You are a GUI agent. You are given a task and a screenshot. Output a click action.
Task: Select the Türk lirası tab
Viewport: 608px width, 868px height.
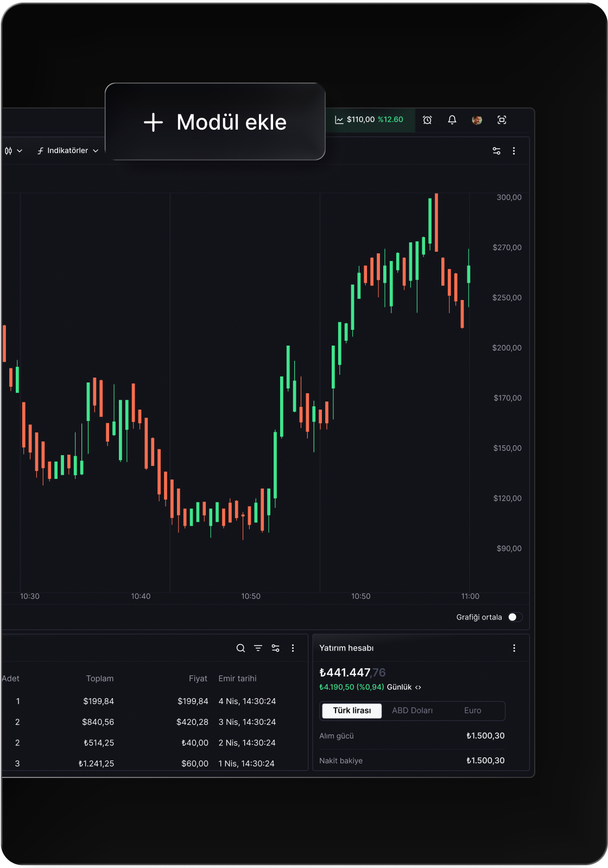(x=352, y=711)
